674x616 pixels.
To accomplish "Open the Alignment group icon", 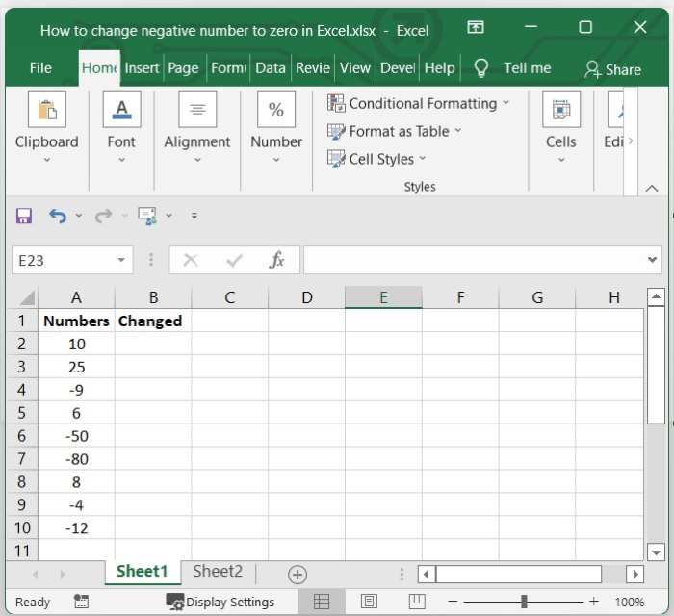I will tap(197, 110).
